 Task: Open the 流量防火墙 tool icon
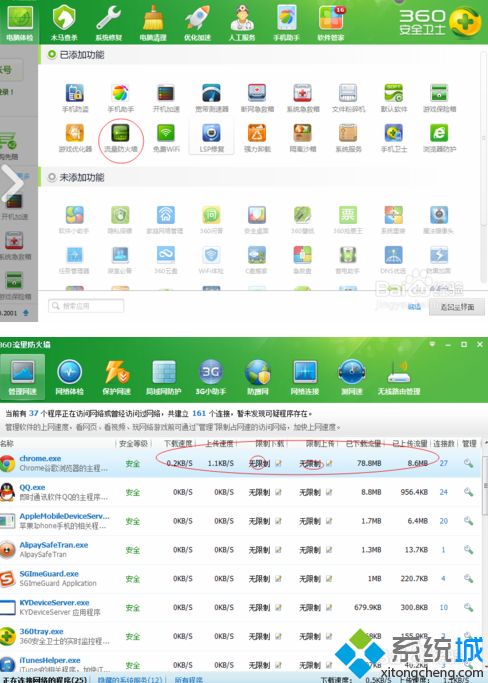121,138
